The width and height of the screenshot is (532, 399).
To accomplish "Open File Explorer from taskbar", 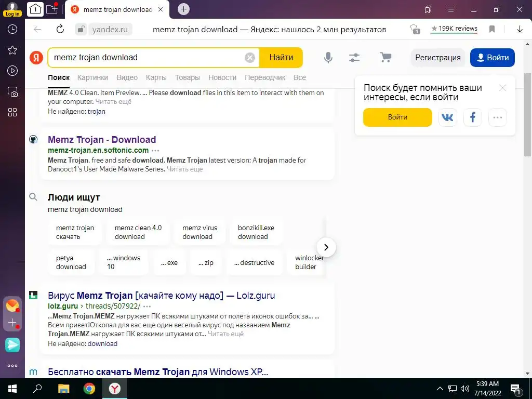I will tap(63, 389).
